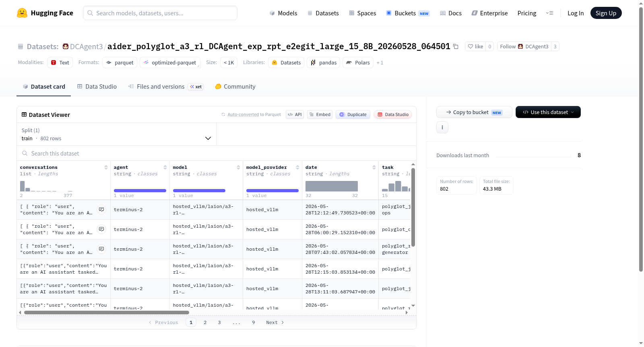
Task: Select the Text modality tag
Action: click(60, 62)
